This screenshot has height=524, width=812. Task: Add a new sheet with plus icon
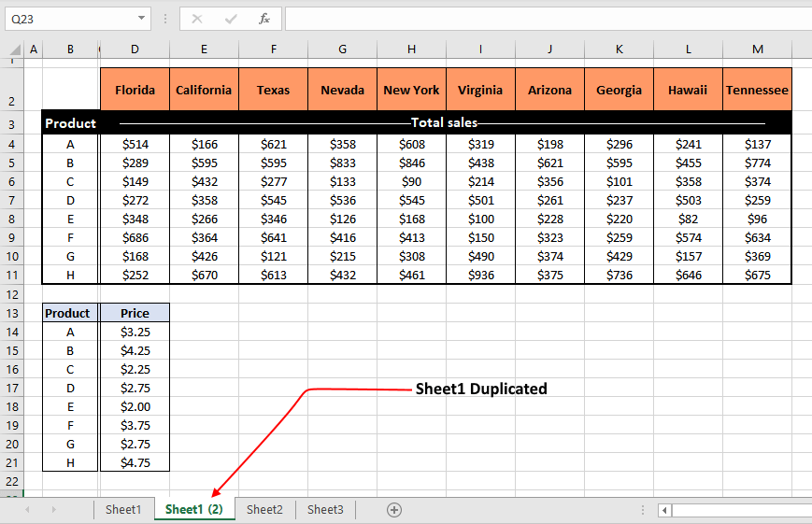pyautogui.click(x=394, y=510)
